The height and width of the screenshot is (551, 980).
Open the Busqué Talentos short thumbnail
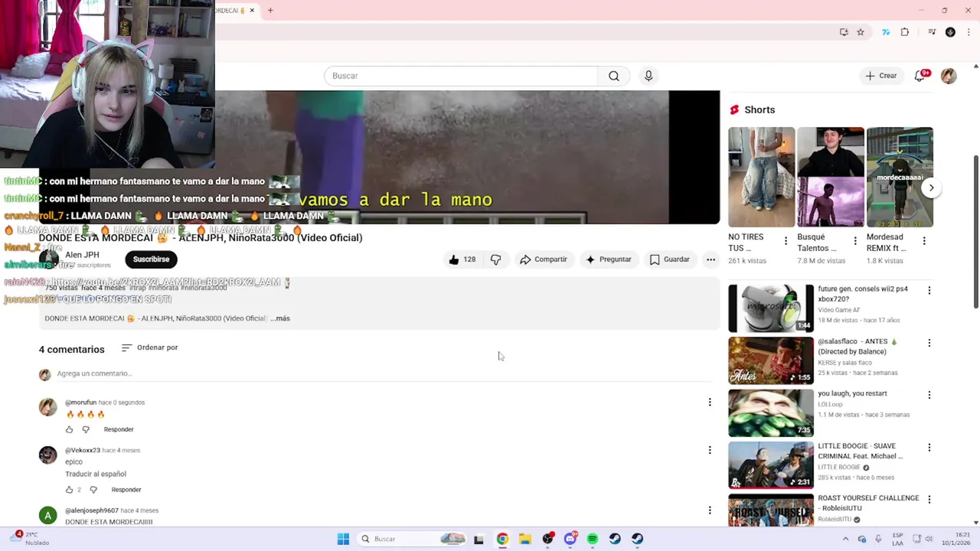[x=831, y=177]
